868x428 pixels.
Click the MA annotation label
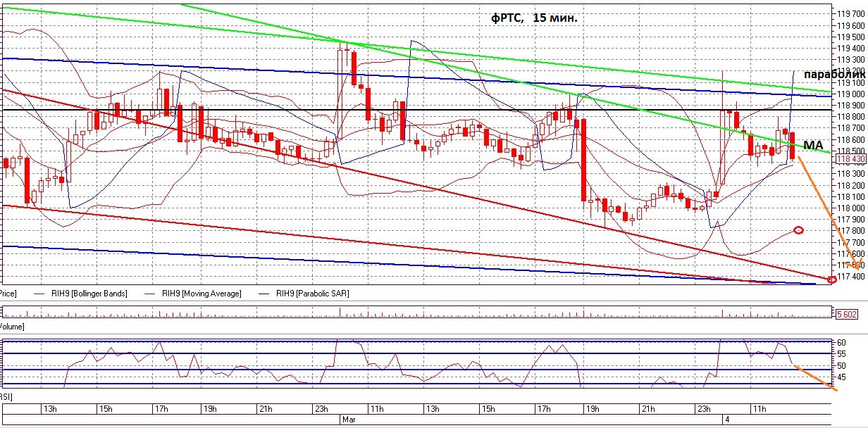813,144
